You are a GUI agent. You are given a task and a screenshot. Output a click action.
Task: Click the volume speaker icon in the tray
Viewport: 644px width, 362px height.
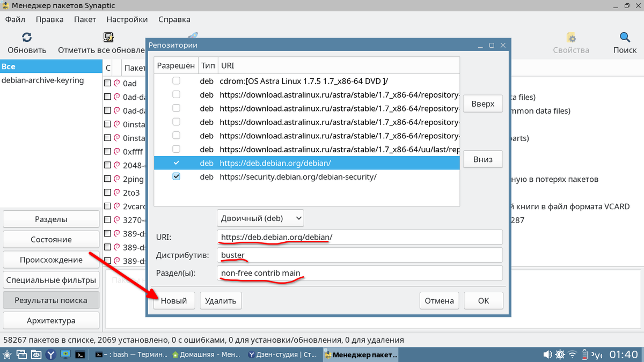pyautogui.click(x=547, y=354)
